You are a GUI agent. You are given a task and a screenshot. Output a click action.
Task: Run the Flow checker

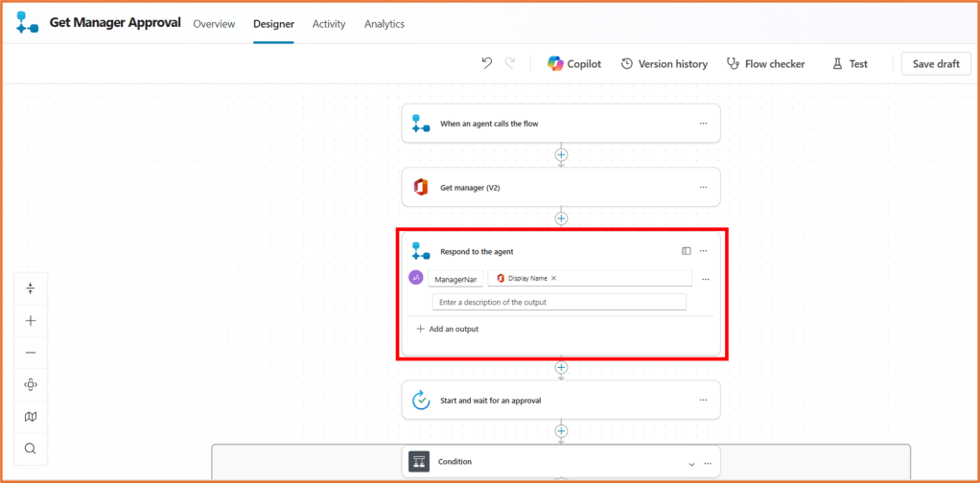pyautogui.click(x=765, y=63)
